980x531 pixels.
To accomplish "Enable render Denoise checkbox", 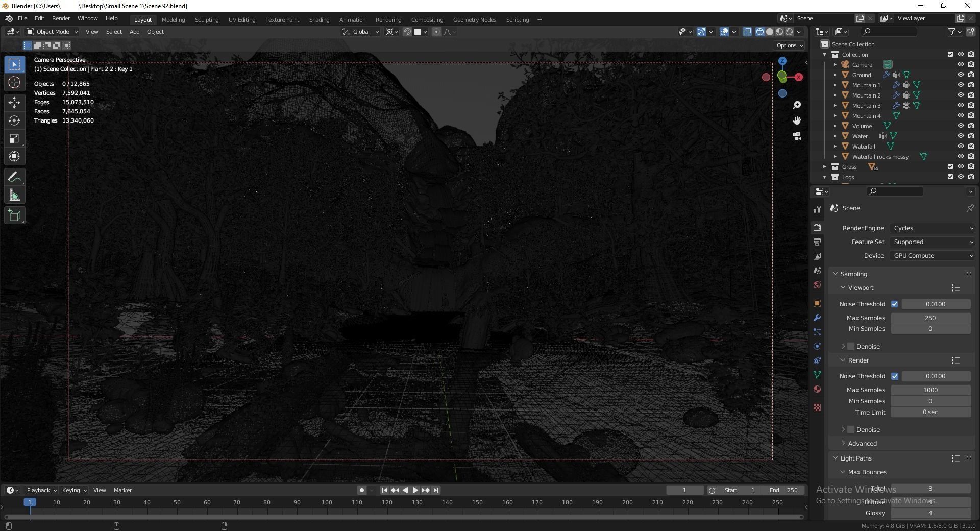I will coord(851,430).
